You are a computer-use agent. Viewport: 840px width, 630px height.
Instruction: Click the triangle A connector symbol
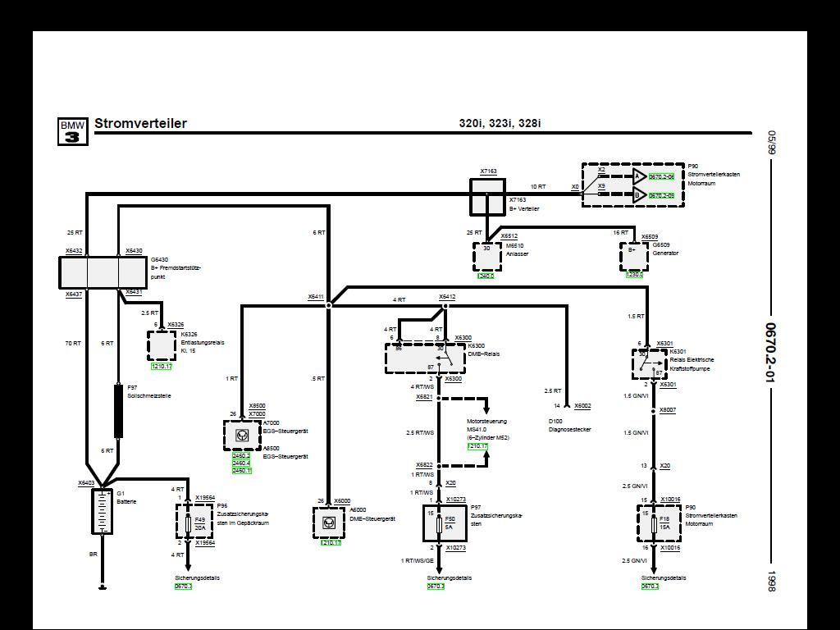639,176
